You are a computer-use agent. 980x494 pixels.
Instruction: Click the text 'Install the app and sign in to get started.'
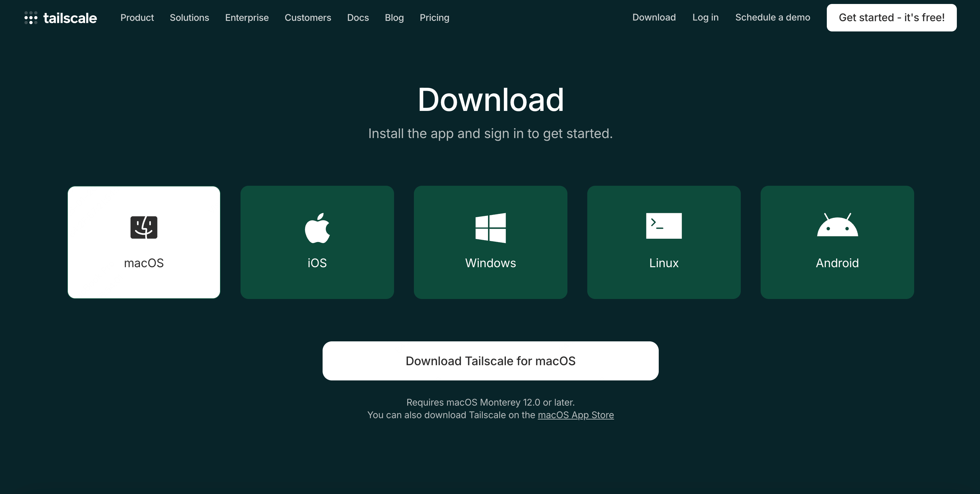490,133
